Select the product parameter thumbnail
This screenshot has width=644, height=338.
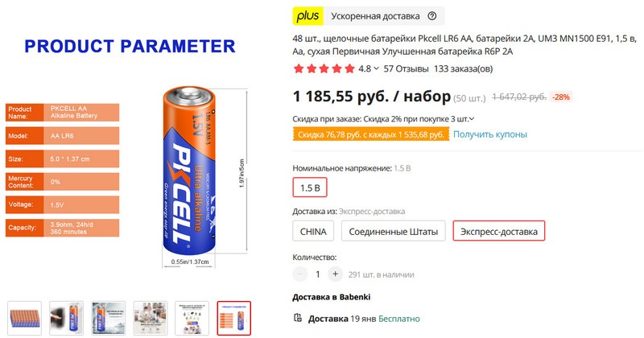[233, 319]
